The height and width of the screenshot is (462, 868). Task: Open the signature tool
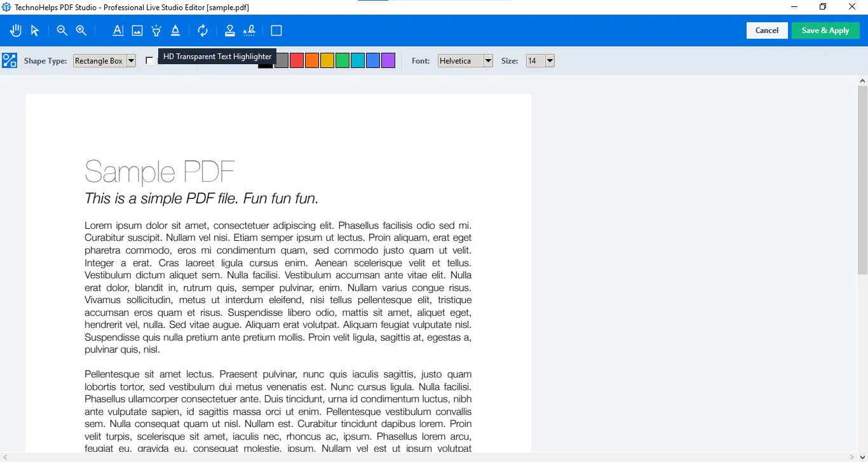249,31
